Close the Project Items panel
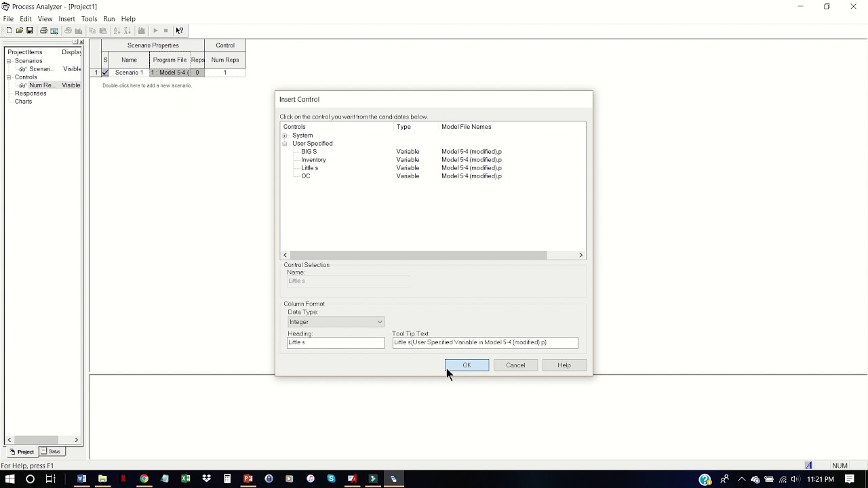 81,42
